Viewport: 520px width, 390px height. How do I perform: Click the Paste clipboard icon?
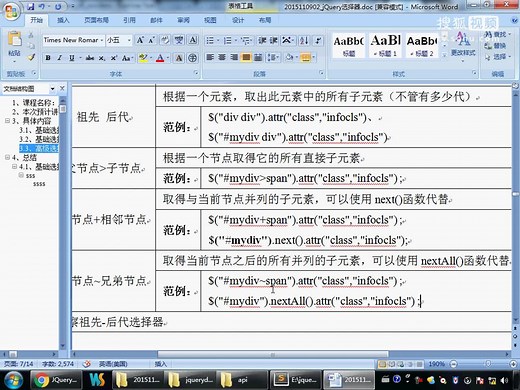14,39
